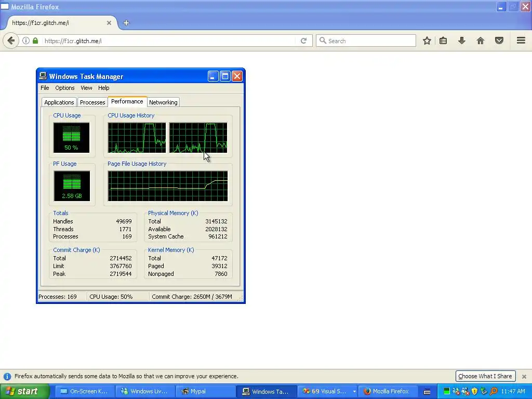Click the right CPU Usage History graph
Viewport: 532px width, 399px height.
pyautogui.click(x=198, y=138)
